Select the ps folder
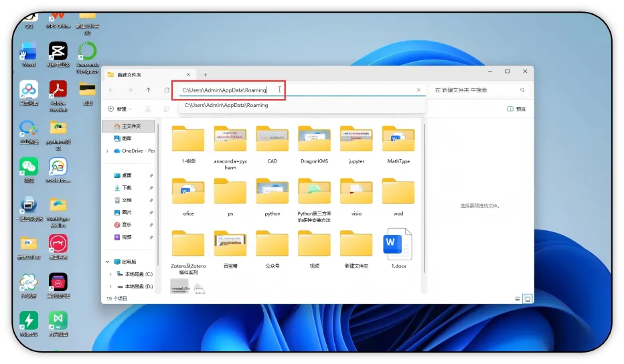Image resolution: width=624 pixels, height=364 pixels. point(230,197)
